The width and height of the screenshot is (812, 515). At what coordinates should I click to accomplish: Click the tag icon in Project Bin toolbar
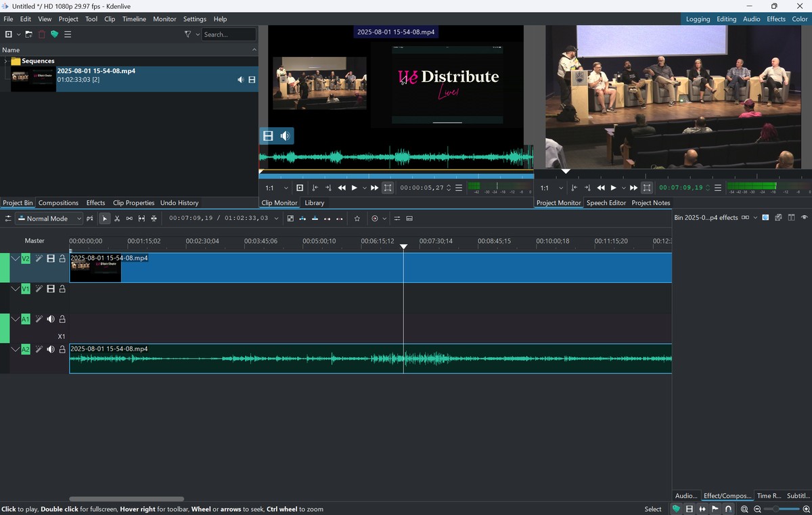(x=55, y=35)
